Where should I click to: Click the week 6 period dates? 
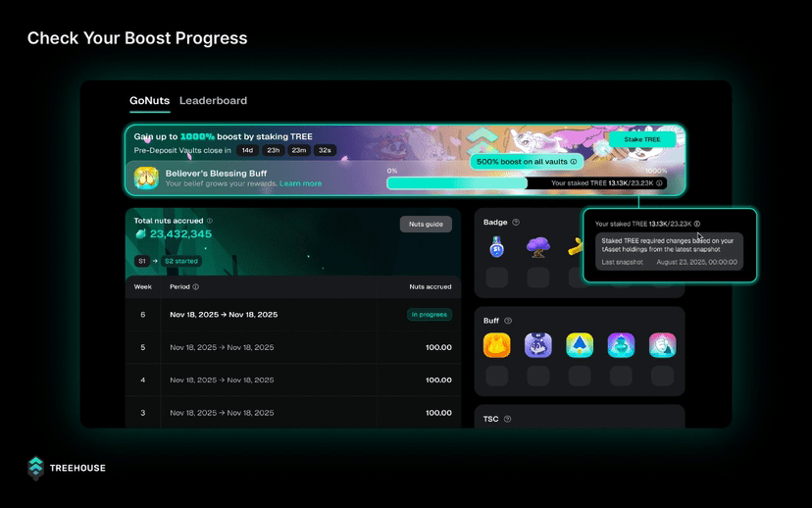pyautogui.click(x=224, y=315)
